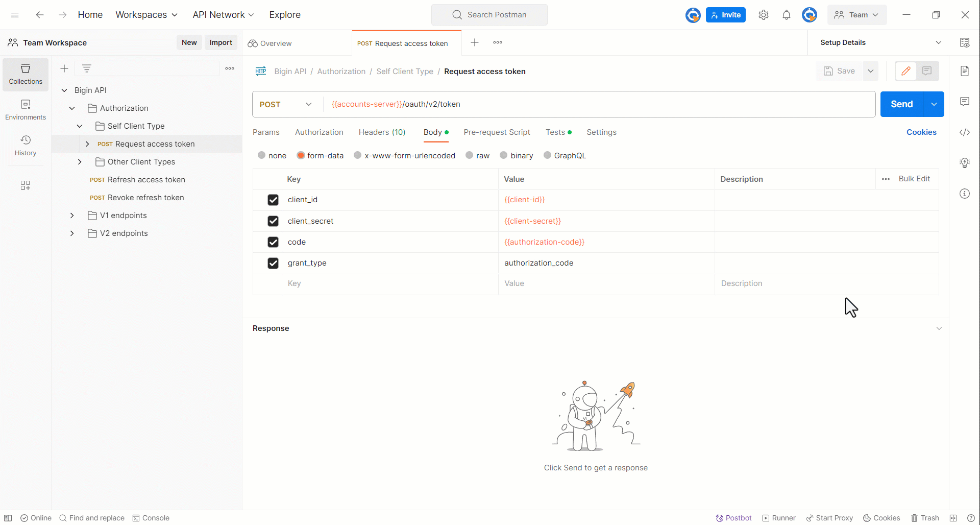Image resolution: width=980 pixels, height=525 pixels.
Task: Open the help icon in status bar
Action: [971, 518]
